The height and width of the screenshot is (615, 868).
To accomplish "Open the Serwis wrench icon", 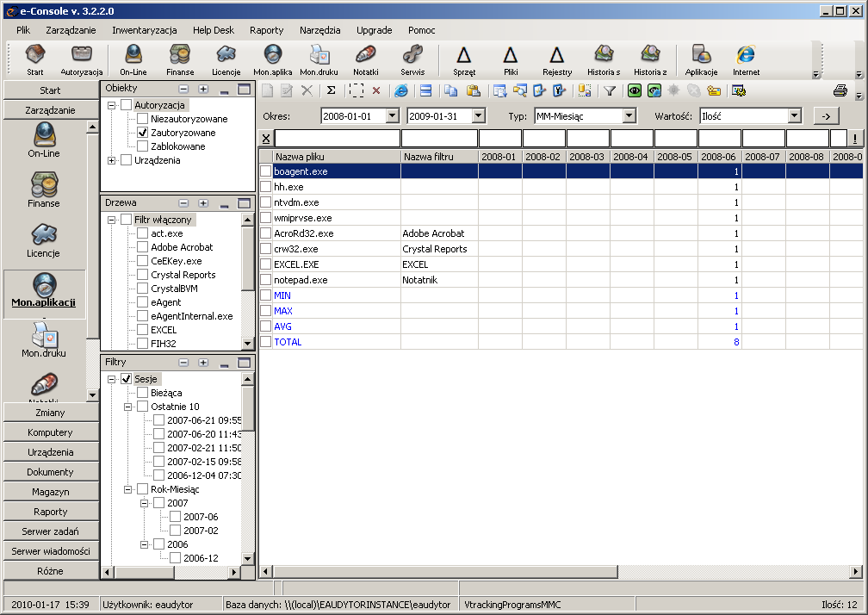I will (412, 59).
